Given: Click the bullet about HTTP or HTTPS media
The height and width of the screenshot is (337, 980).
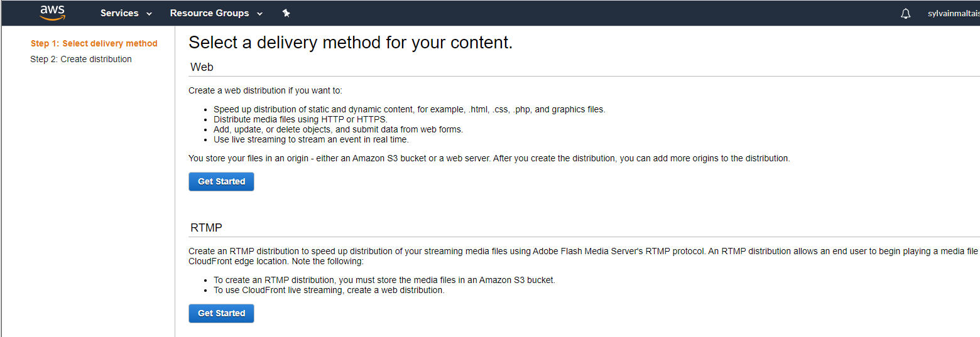Looking at the screenshot, I should 301,119.
